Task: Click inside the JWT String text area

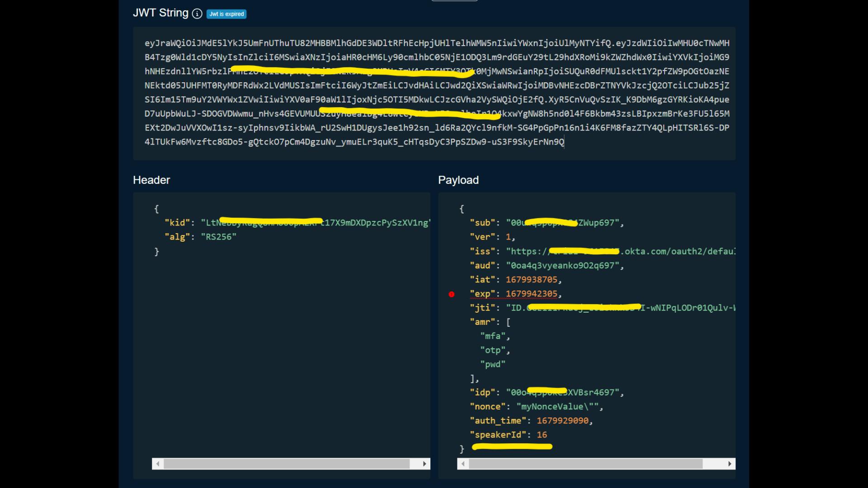Action: coord(434,93)
